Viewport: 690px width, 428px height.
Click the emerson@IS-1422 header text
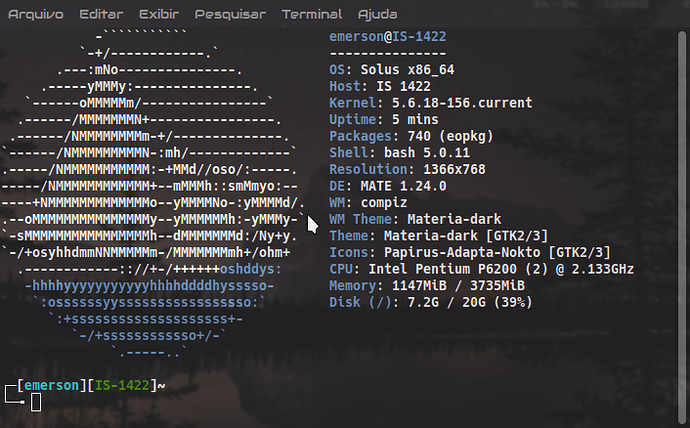[387, 37]
